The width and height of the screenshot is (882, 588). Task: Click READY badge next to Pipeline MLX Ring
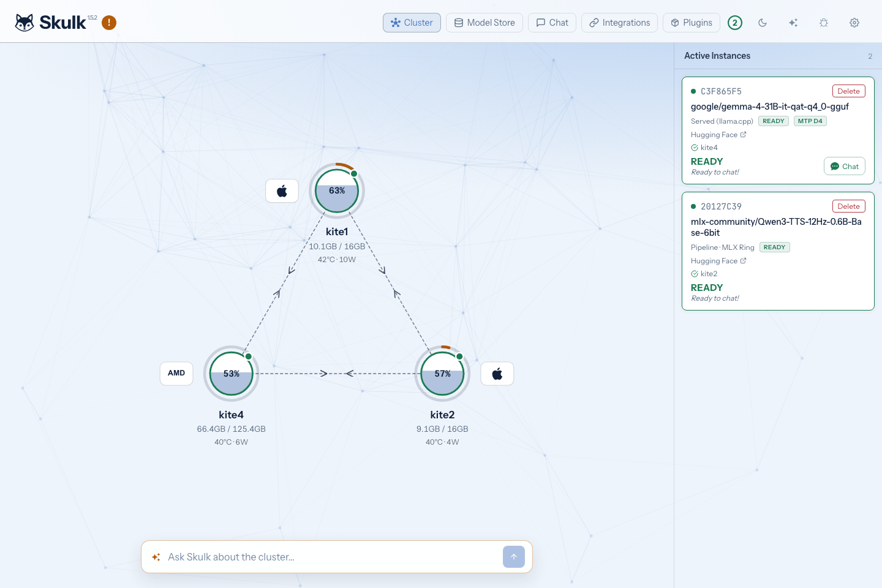coord(775,247)
